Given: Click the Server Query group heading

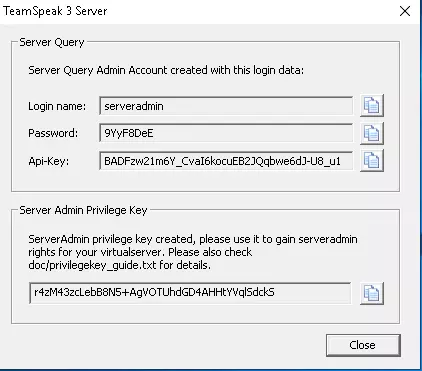Looking at the screenshot, I should [x=52, y=43].
